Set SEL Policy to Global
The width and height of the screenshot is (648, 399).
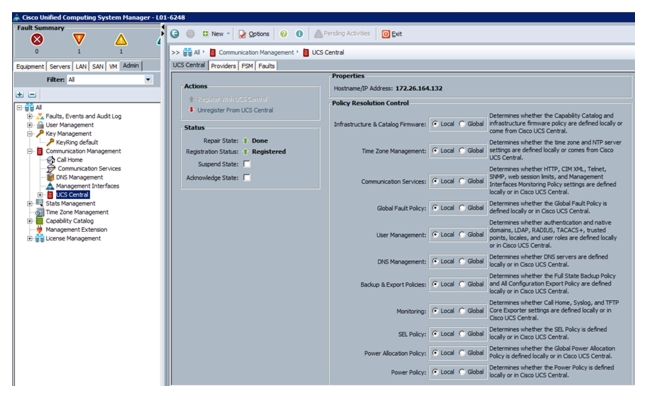coord(462,334)
